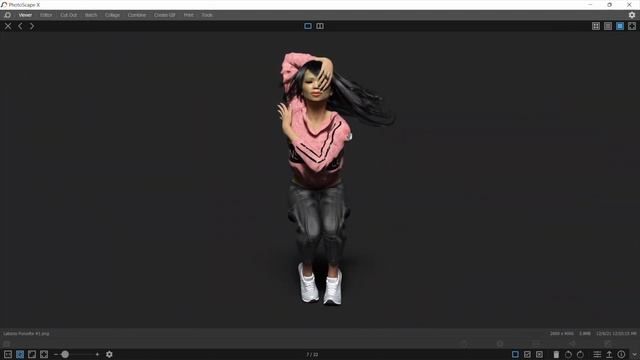Click the image counter 7 / 22
Image resolution: width=640 pixels, height=360 pixels.
pos(312,354)
